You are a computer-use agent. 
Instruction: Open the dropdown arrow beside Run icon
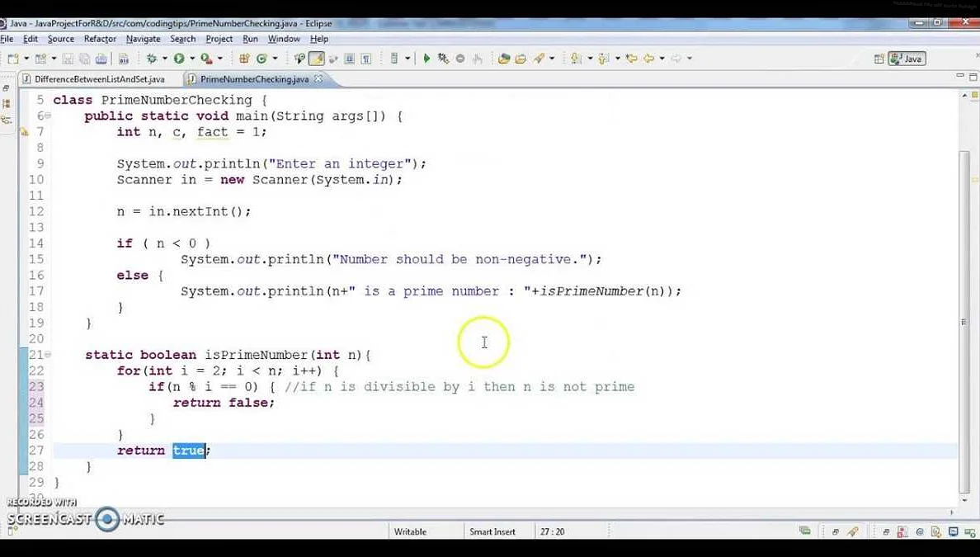tap(192, 59)
